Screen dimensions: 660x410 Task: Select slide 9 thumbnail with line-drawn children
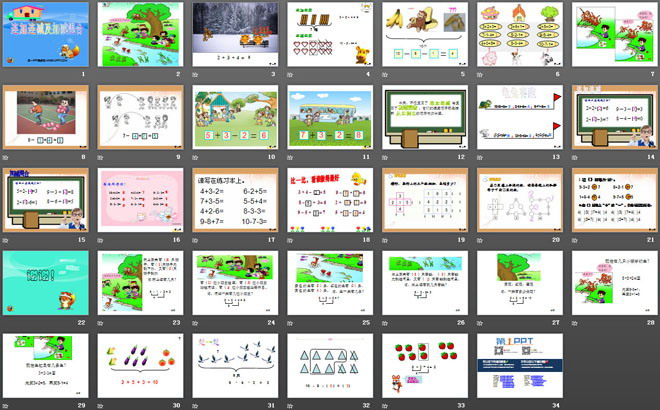141,117
